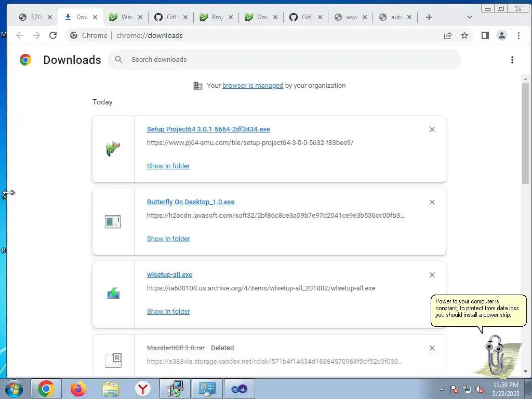Screen dimensions: 532x399
Task: Open the Chrome side panel
Action: pos(485,35)
